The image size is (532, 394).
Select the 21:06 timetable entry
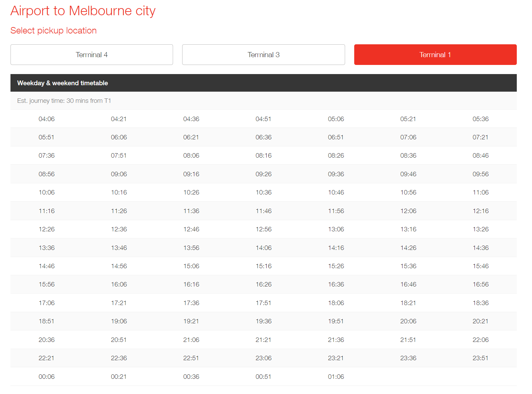191,340
